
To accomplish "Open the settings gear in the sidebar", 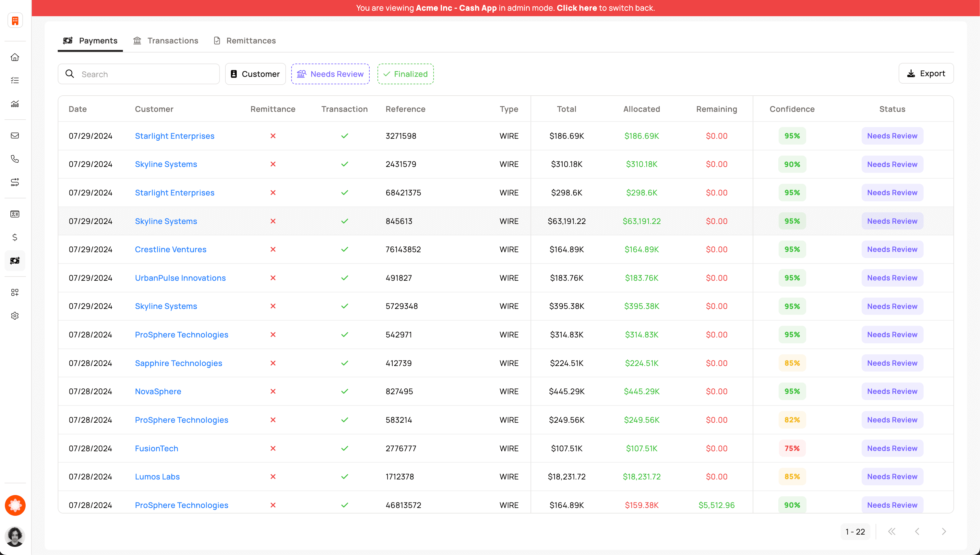I will pyautogui.click(x=15, y=316).
